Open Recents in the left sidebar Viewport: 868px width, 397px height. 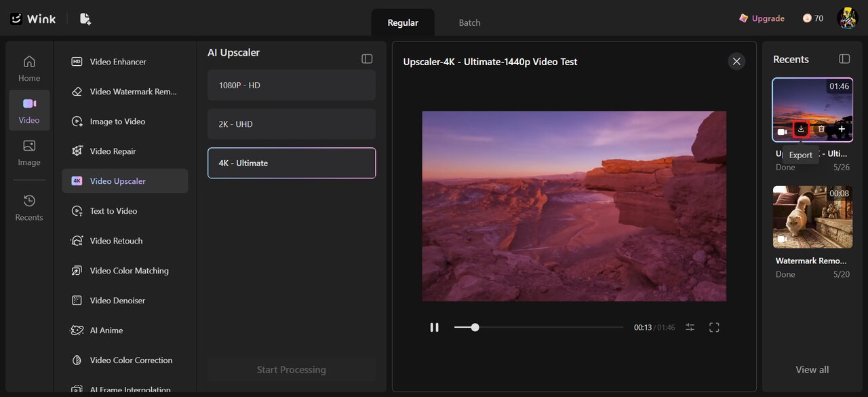[x=29, y=208]
